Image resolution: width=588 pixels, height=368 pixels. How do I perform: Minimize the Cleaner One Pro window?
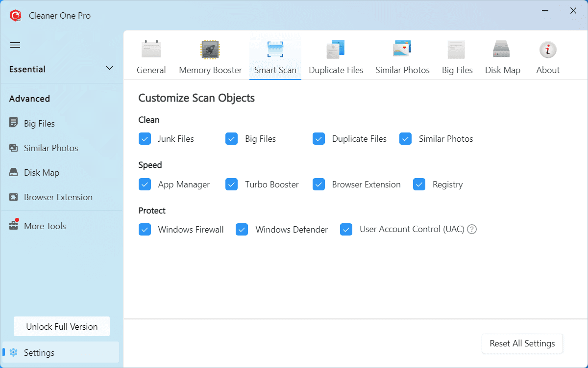click(545, 10)
